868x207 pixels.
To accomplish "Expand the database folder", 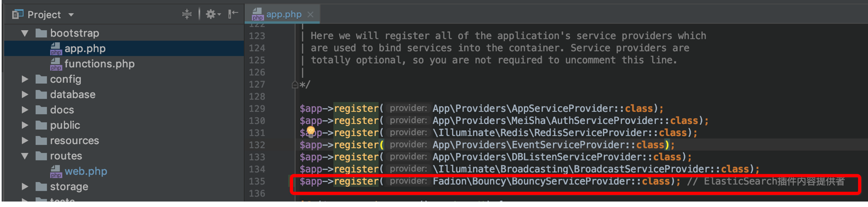I will (x=25, y=95).
